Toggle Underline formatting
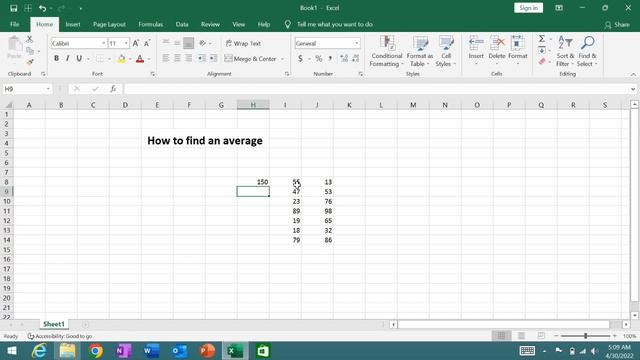Image resolution: width=640 pixels, height=360 pixels. 79,59
